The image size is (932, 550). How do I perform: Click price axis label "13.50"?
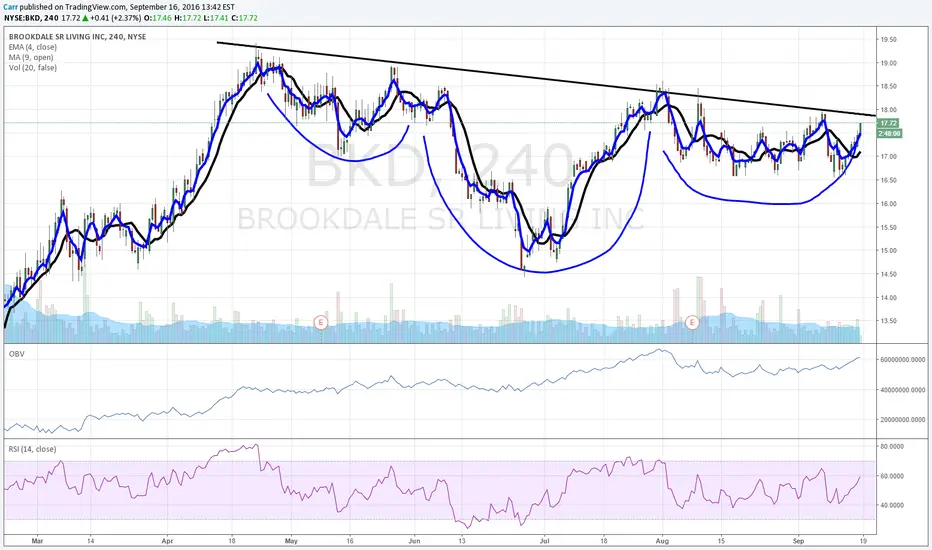click(x=889, y=321)
